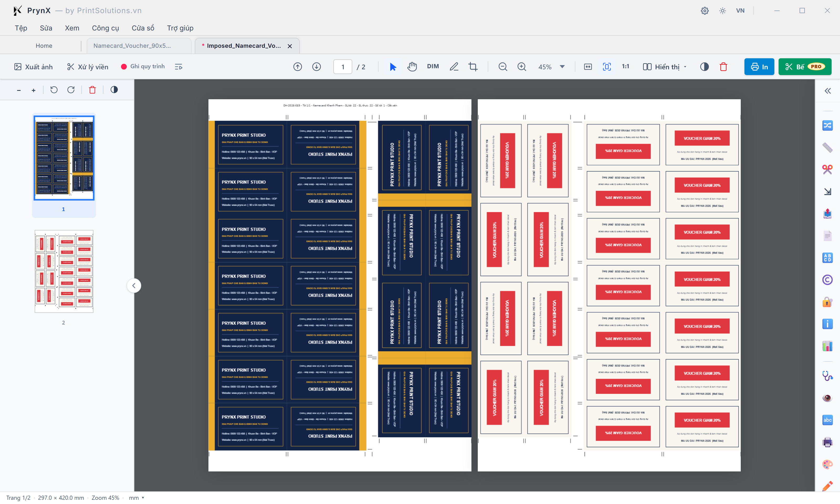Toggle the thumbnail panel contrast icon
Image resolution: width=840 pixels, height=504 pixels.
pyautogui.click(x=114, y=90)
